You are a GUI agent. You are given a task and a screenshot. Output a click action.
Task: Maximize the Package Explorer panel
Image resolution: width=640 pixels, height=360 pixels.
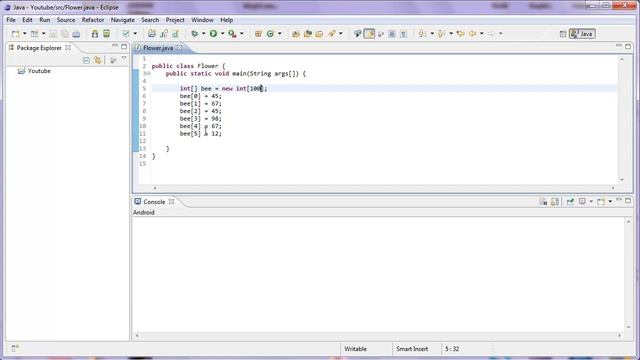tap(124, 47)
